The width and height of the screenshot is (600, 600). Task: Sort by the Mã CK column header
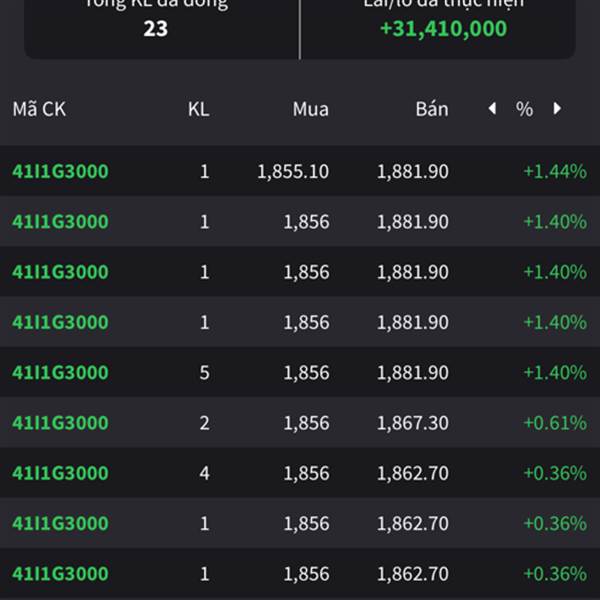[39, 109]
